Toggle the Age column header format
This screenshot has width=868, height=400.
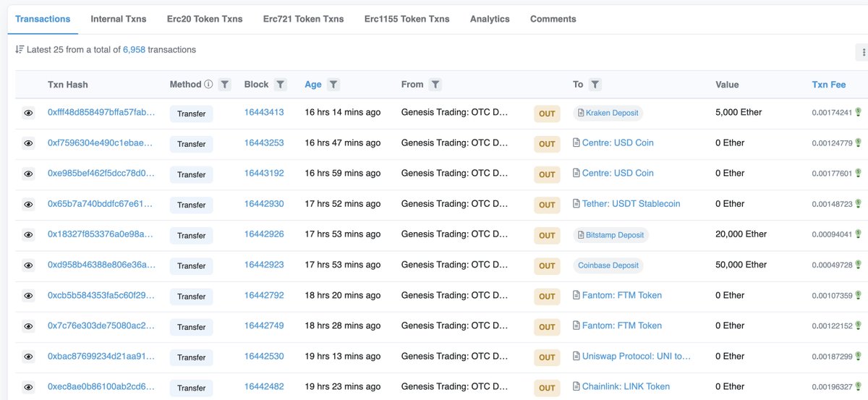313,85
